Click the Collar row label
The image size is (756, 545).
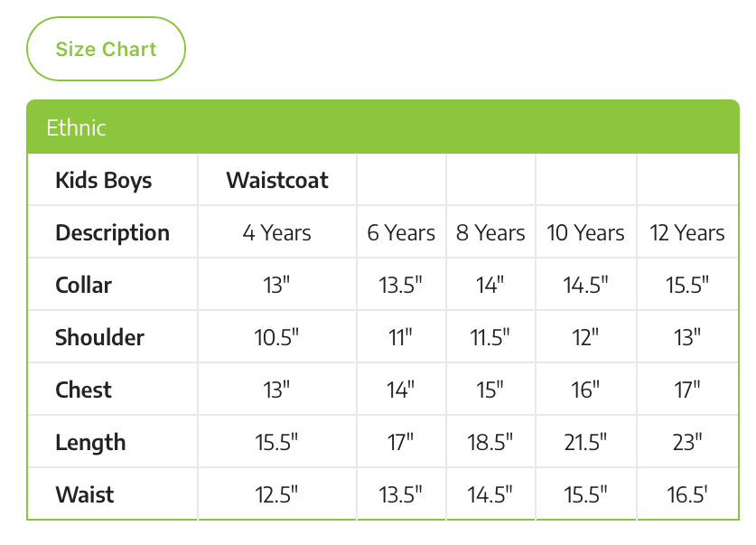click(x=84, y=285)
